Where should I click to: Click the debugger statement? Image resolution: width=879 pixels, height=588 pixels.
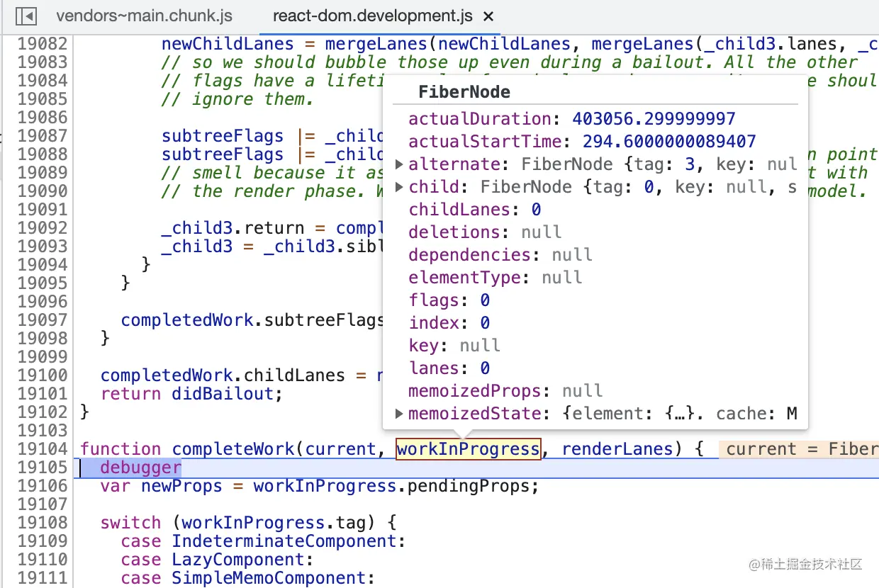[140, 468]
